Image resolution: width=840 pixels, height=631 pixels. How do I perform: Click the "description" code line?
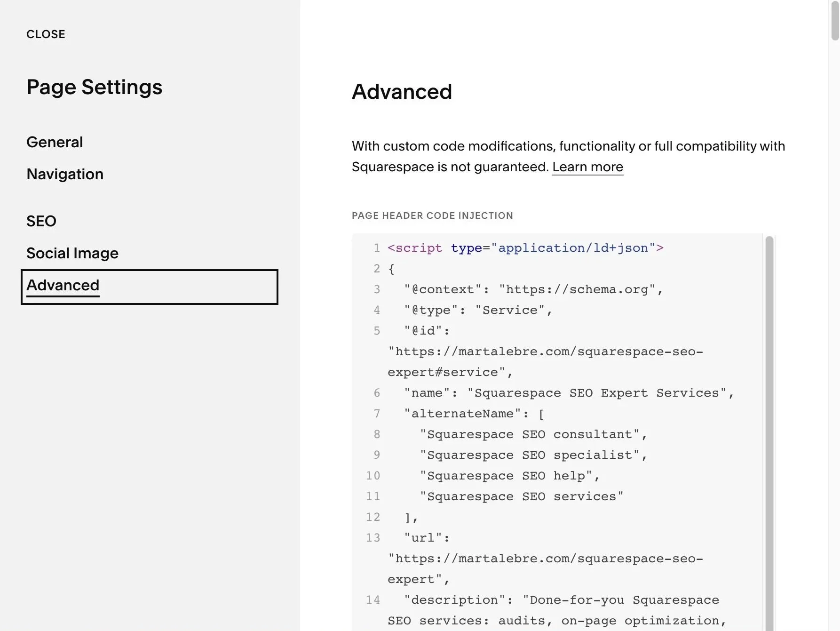pos(561,600)
